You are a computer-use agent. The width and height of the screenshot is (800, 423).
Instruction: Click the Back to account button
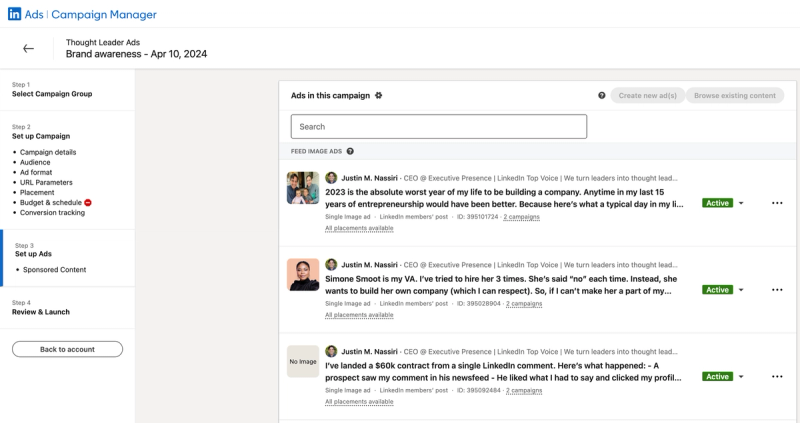tap(67, 350)
